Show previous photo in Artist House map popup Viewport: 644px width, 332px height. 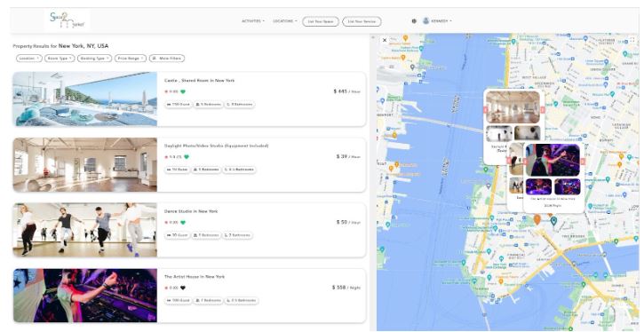(525, 162)
